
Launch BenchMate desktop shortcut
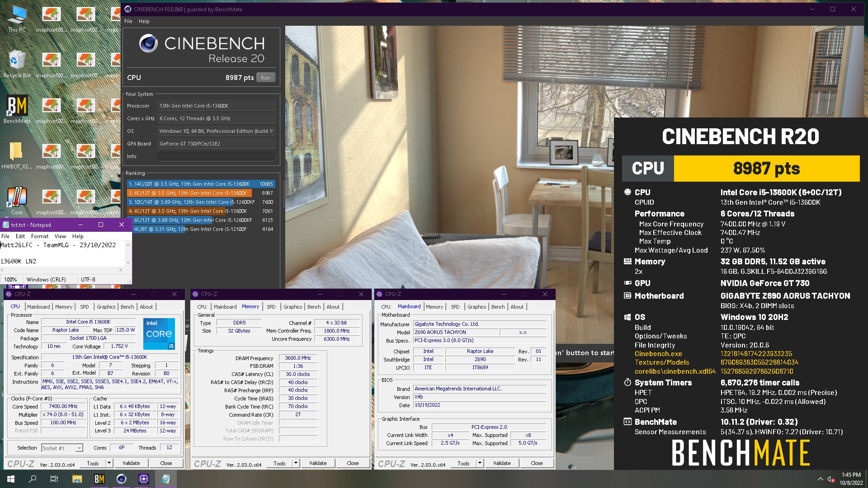tap(17, 110)
